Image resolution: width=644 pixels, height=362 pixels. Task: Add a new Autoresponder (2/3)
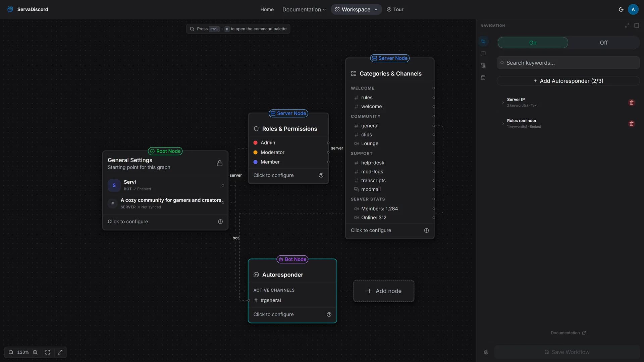568,81
